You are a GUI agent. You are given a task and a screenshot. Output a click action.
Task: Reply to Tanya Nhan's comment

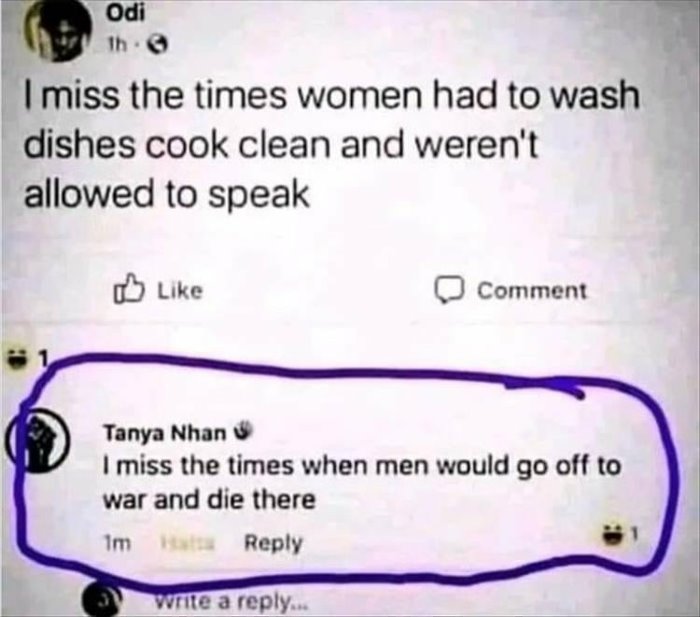[274, 544]
